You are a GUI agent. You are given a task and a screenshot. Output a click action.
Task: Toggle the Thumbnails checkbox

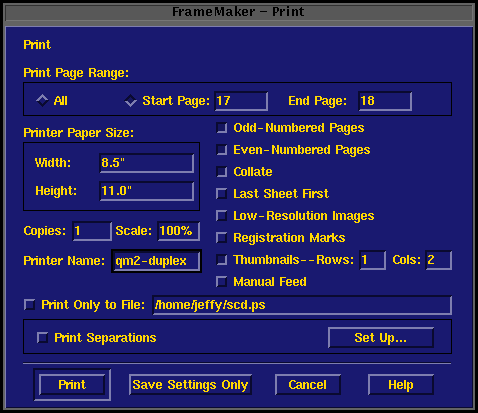coord(222,260)
